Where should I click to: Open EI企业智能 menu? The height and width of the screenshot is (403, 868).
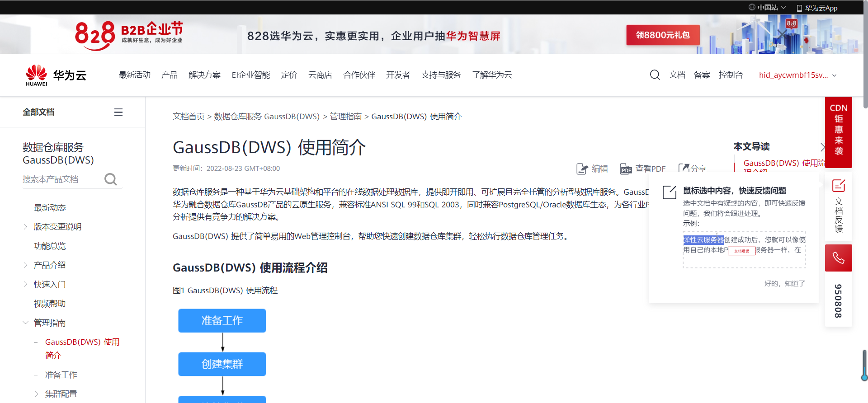(251, 75)
